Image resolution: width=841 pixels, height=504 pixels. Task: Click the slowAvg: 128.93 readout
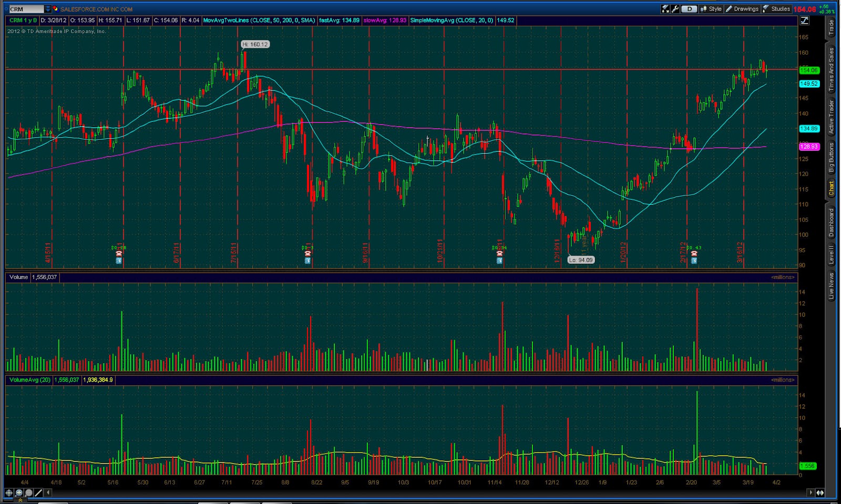pyautogui.click(x=385, y=20)
